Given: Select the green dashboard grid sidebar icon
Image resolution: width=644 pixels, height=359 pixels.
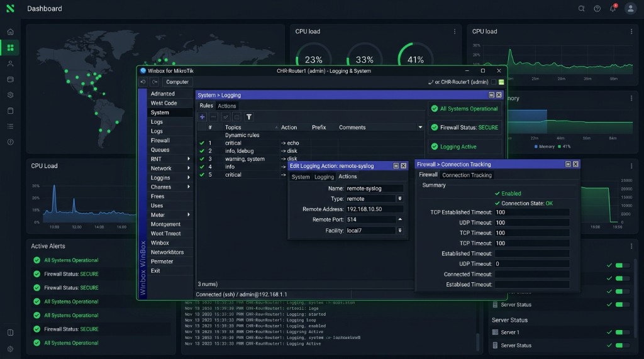Looking at the screenshot, I should click(x=10, y=48).
